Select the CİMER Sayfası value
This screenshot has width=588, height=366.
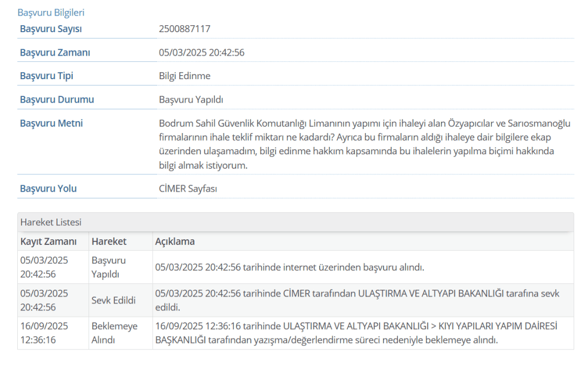pyautogui.click(x=188, y=188)
